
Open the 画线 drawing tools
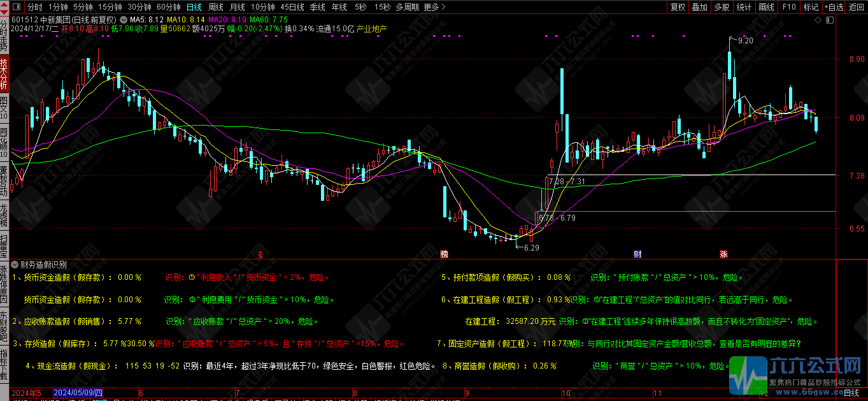coord(766,7)
